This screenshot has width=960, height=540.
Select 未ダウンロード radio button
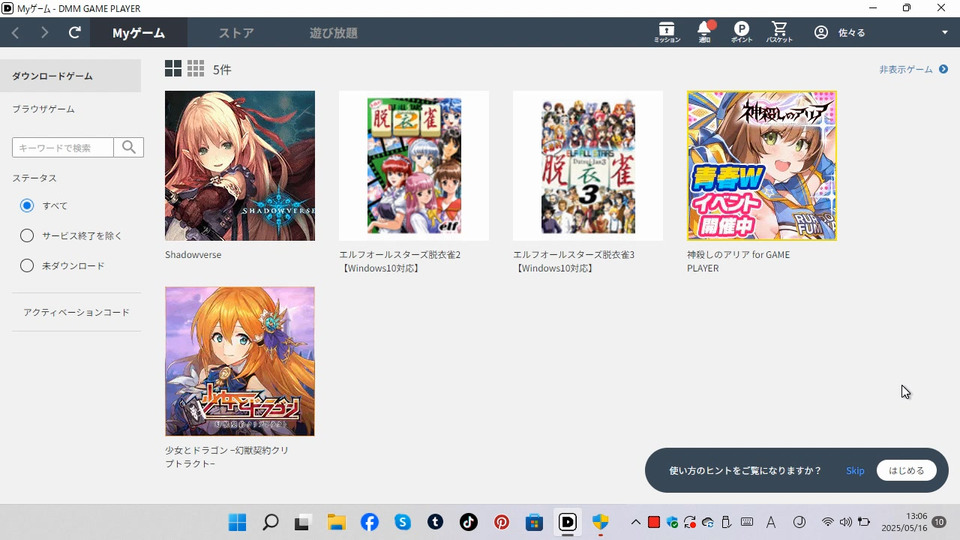(26, 266)
